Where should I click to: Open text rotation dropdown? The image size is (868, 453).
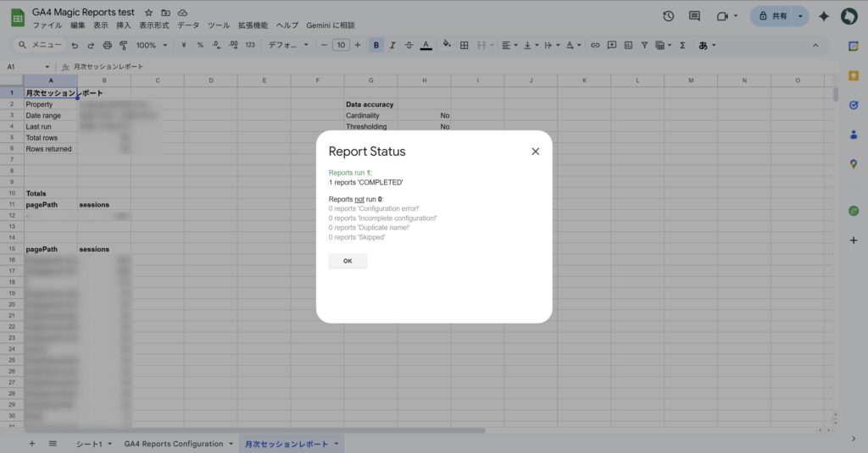coord(573,46)
